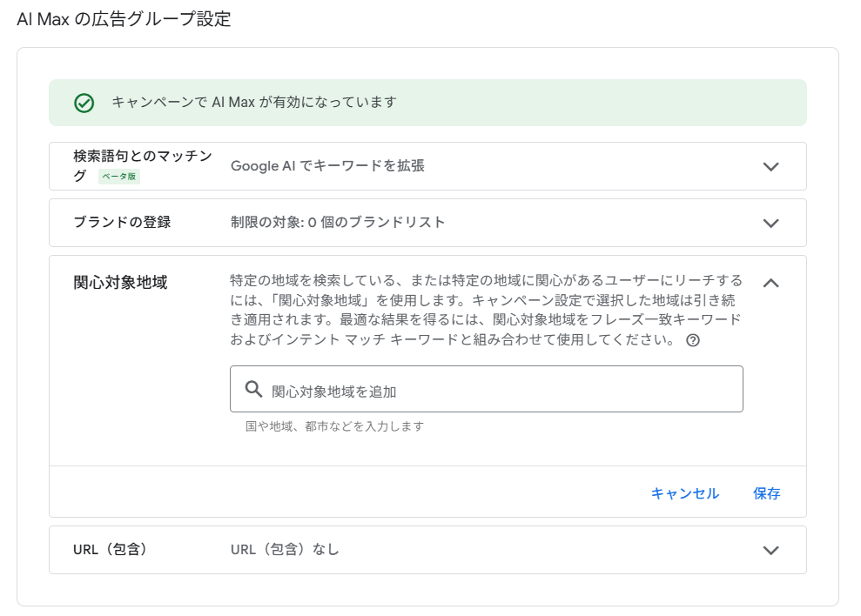Select the 検索語句とのマッチング row label

(x=142, y=166)
